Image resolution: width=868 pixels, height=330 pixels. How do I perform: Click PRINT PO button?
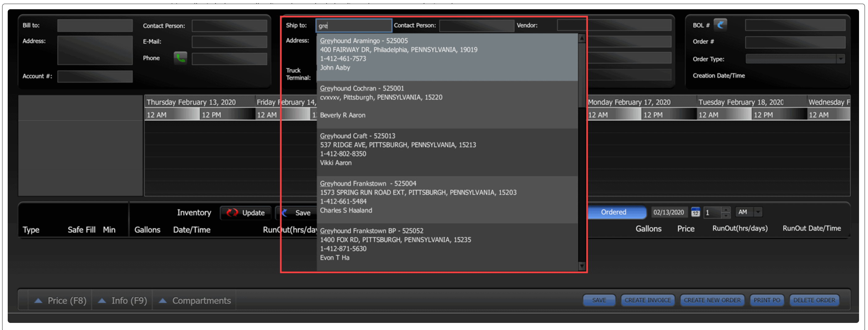coord(766,300)
